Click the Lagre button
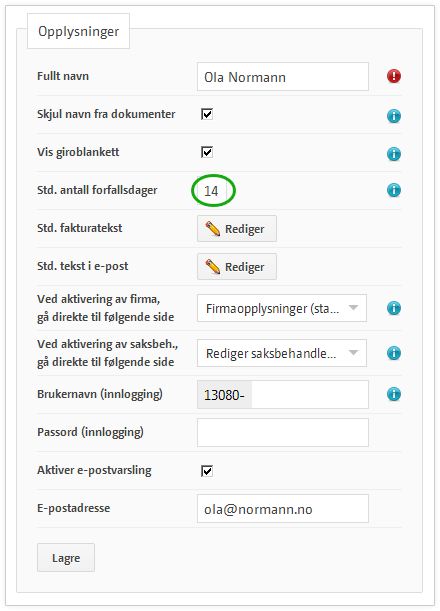Image resolution: width=440 pixels, height=611 pixels. tap(66, 558)
